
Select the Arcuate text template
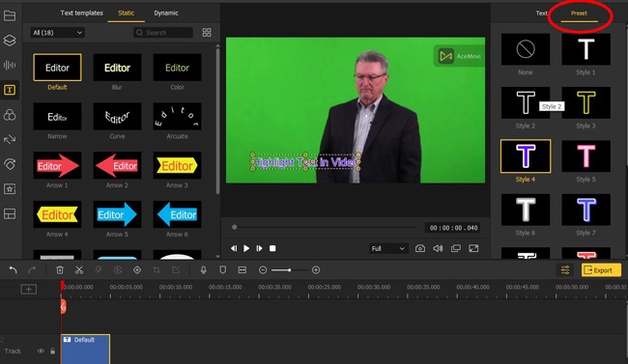point(177,117)
